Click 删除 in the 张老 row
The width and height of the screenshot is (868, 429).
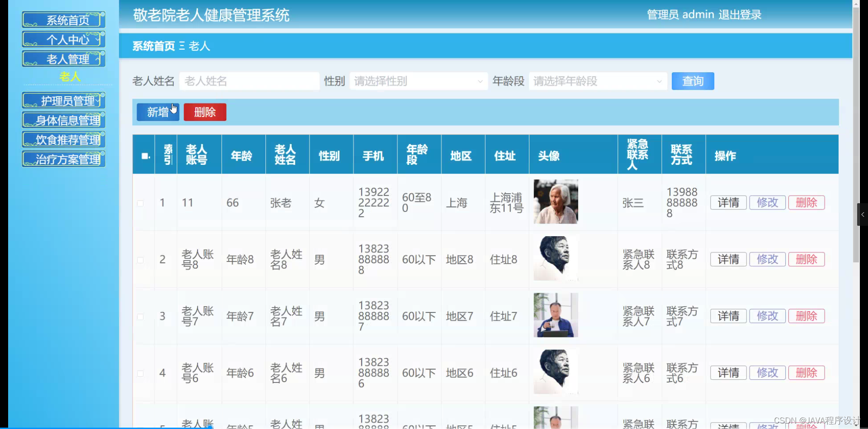(807, 203)
